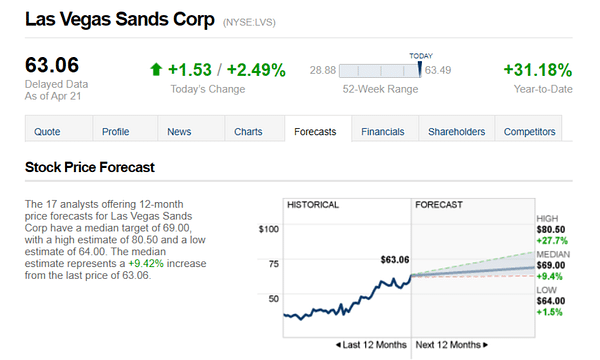
Task: Click the $63.06 price label on chart
Action: 395,260
